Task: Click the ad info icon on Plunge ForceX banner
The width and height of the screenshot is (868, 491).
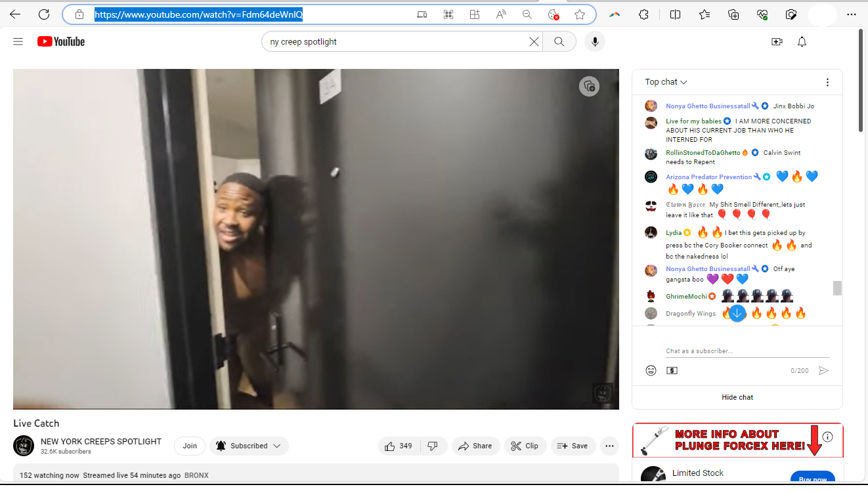Action: pyautogui.click(x=827, y=437)
